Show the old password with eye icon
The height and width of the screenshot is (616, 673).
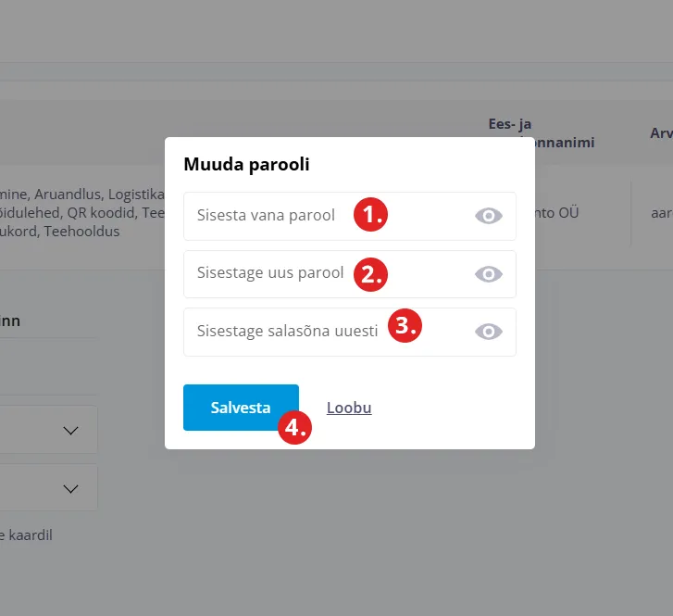coord(489,216)
